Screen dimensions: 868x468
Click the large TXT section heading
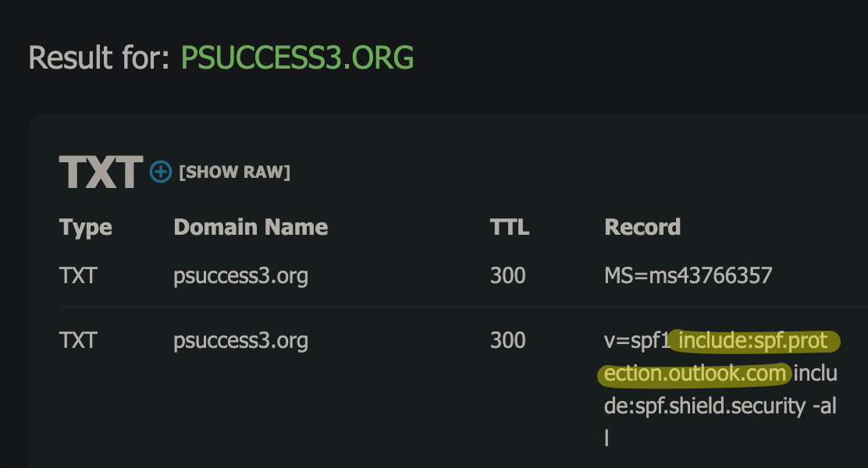point(101,172)
